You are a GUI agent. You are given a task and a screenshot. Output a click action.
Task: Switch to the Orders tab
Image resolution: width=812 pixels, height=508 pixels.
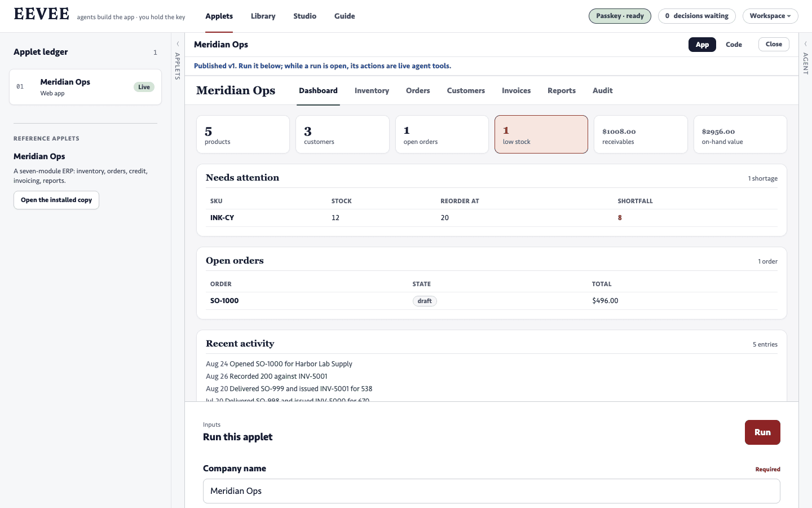point(418,91)
